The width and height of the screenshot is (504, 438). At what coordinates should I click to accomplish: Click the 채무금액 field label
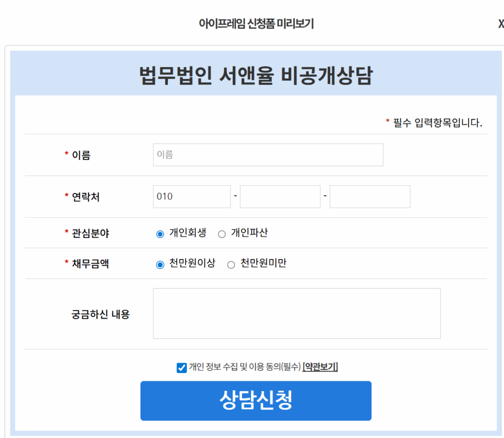[x=91, y=264]
